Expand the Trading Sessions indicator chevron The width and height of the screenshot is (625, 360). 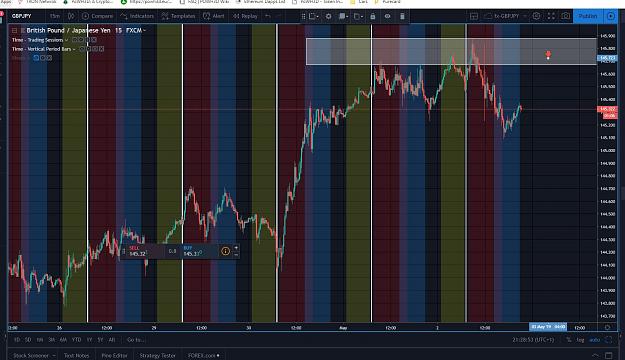67,40
